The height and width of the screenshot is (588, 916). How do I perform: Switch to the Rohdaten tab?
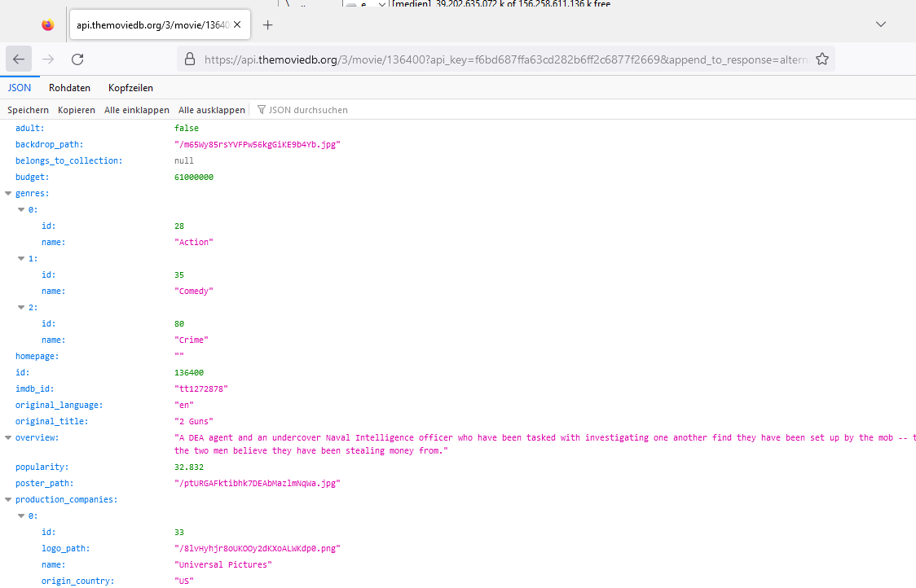(69, 88)
